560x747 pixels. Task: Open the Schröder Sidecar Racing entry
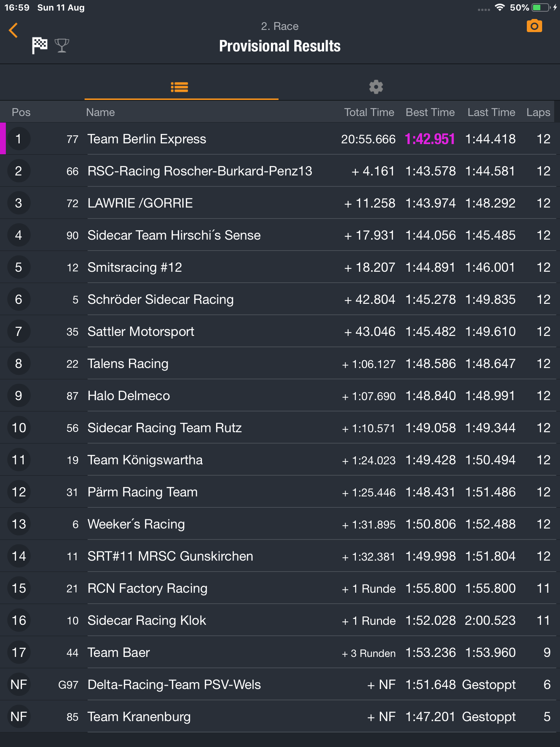click(x=280, y=299)
